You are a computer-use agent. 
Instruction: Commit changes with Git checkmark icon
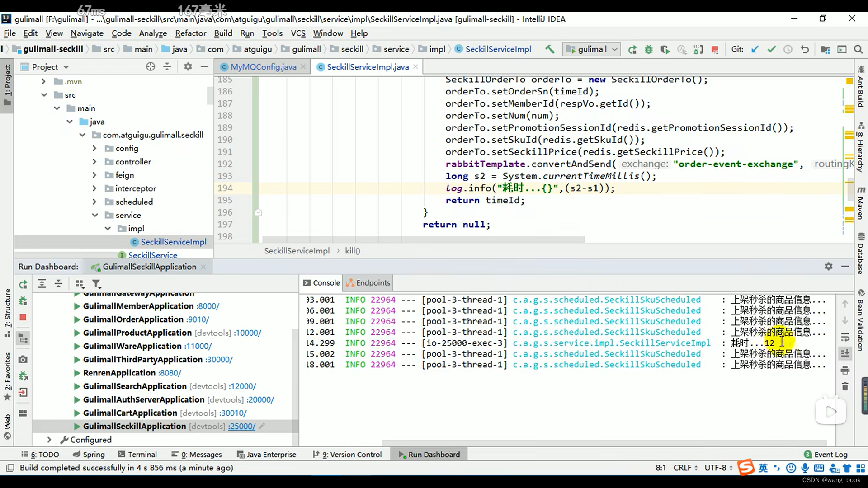point(771,49)
